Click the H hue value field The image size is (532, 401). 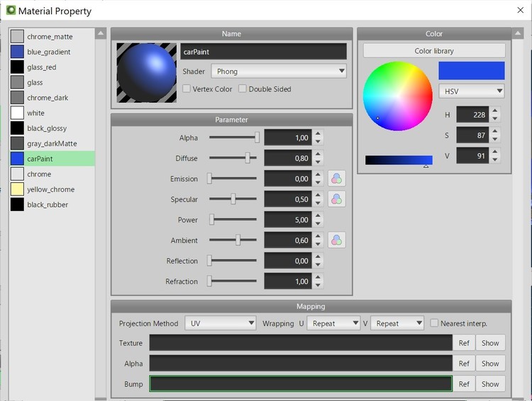(472, 115)
